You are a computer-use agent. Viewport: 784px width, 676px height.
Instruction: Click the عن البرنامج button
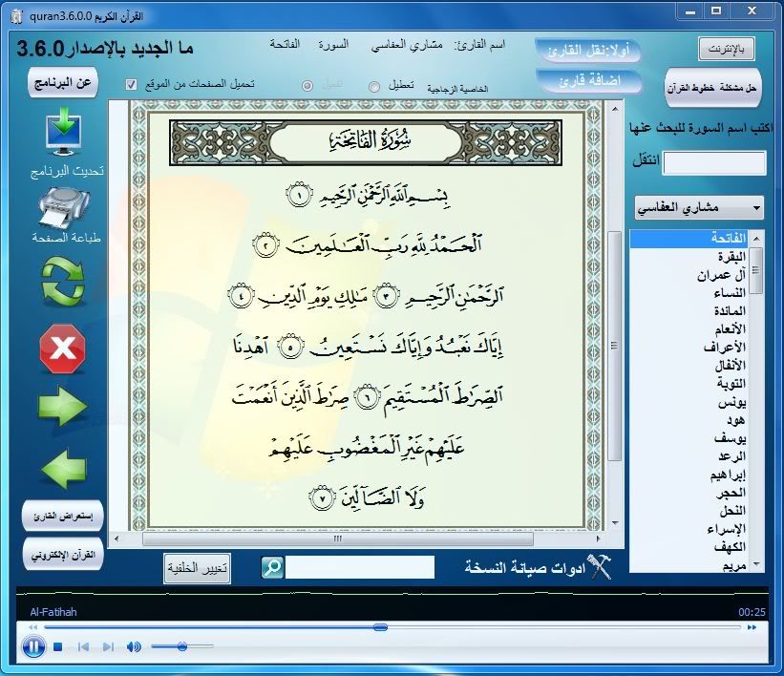point(62,82)
